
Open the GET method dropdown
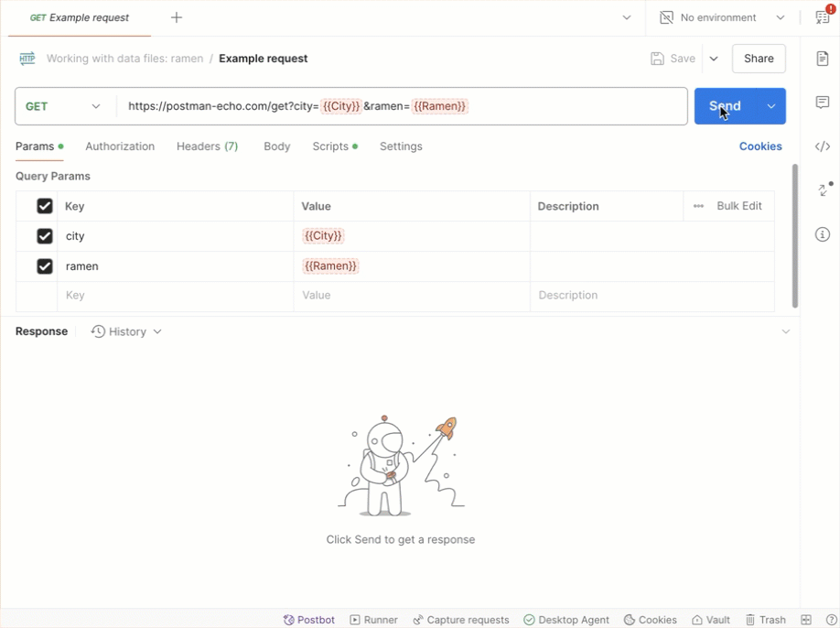click(x=62, y=105)
